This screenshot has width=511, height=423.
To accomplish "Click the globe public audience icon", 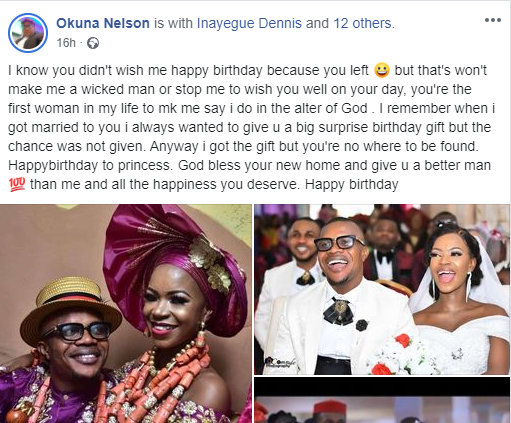I will [x=93, y=43].
